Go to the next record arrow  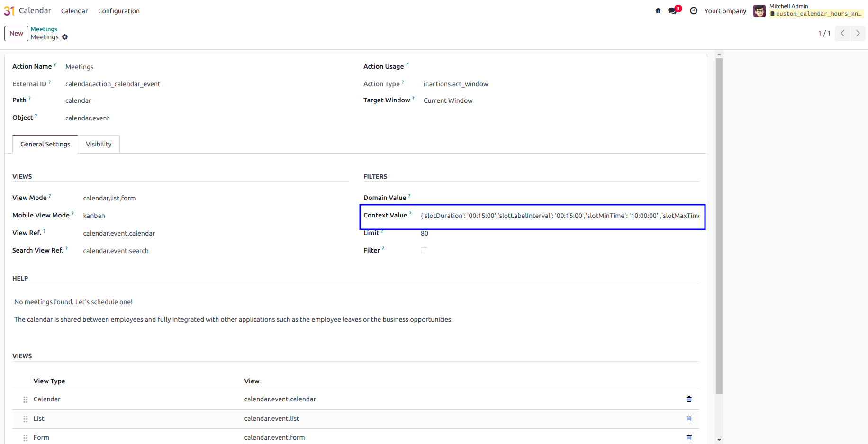pyautogui.click(x=858, y=33)
